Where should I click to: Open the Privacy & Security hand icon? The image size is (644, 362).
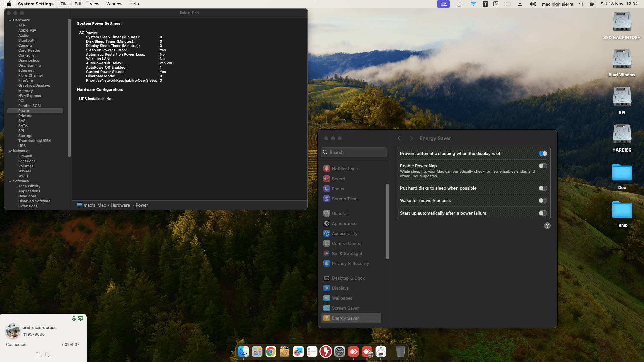[327, 263]
